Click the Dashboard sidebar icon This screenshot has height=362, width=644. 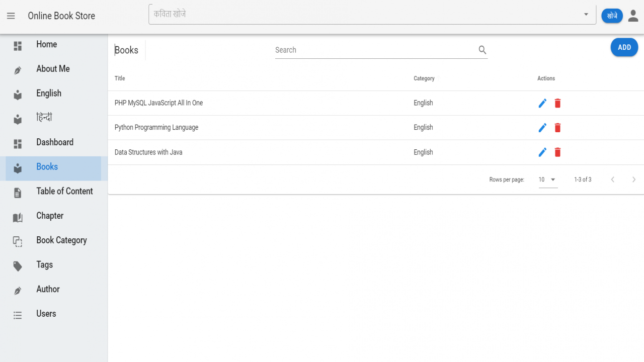pyautogui.click(x=18, y=144)
